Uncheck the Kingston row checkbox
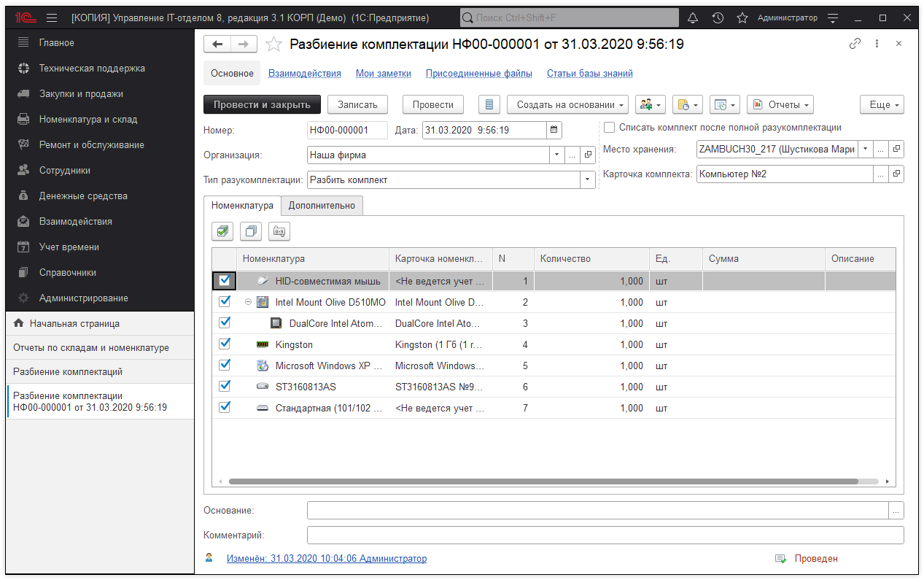This screenshot has width=924, height=580. [225, 344]
